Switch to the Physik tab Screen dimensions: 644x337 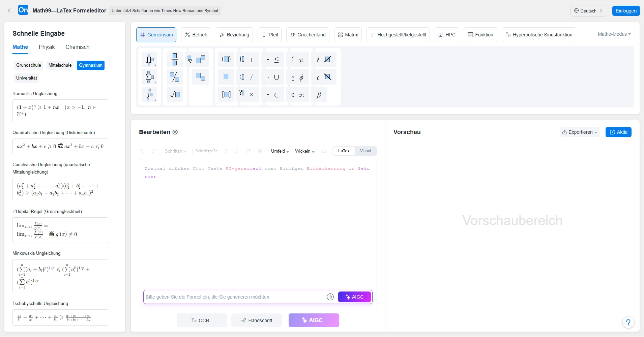47,47
